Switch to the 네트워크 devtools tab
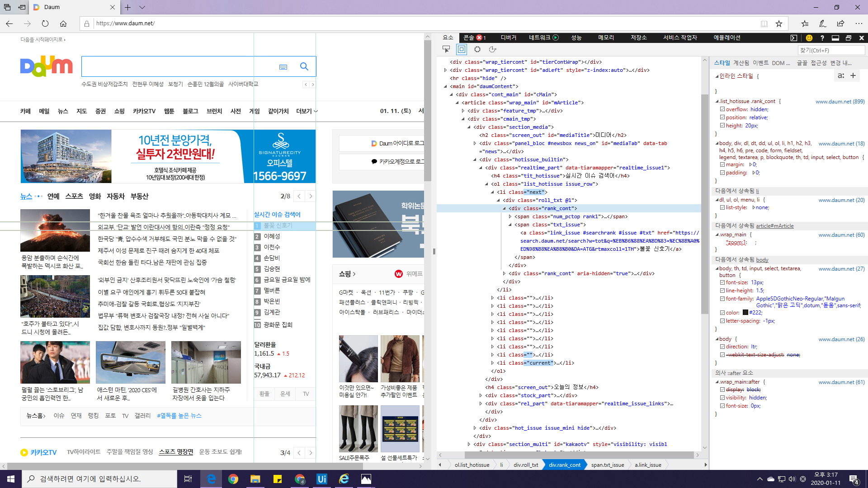The image size is (868, 488). (x=539, y=38)
